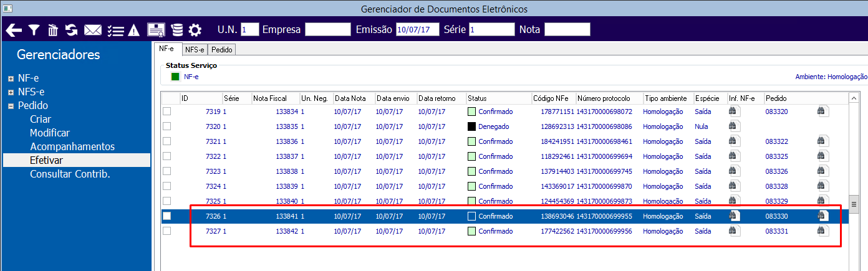Open Inf. NF-e icon for nota 133841
868x271 pixels.
pyautogui.click(x=734, y=216)
